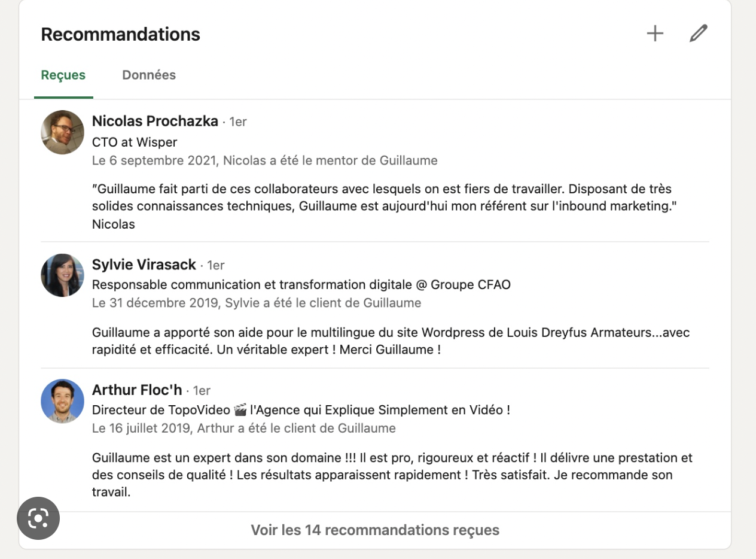
Task: Expand Voir les 14 recommandations reçues
Action: 375,530
